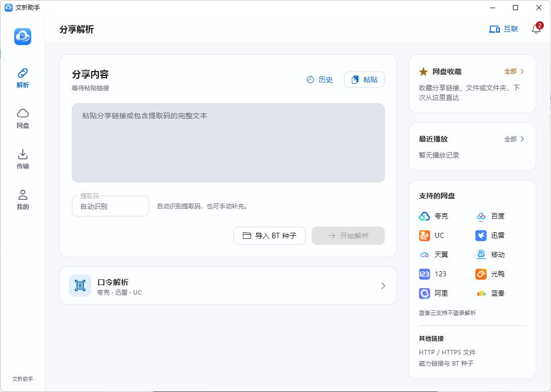Image resolution: width=551 pixels, height=392 pixels.
Task: Click the 网盘收藏 star icon
Action: click(x=424, y=72)
